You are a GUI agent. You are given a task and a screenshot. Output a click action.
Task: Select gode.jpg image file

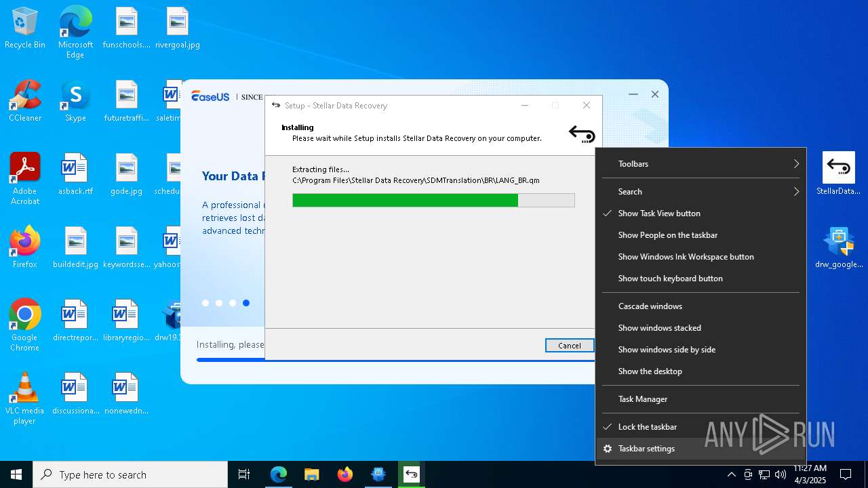coord(126,175)
